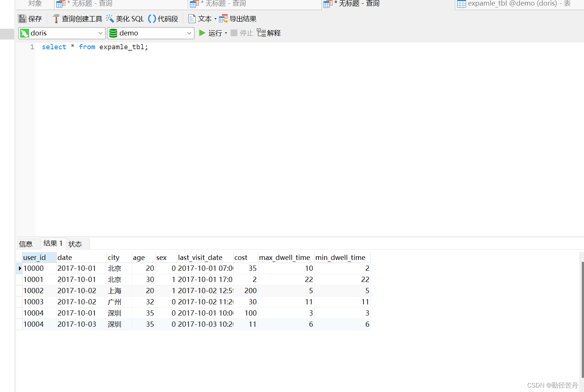
Task: Open the query builder tool (查询创建工具)
Action: click(77, 19)
